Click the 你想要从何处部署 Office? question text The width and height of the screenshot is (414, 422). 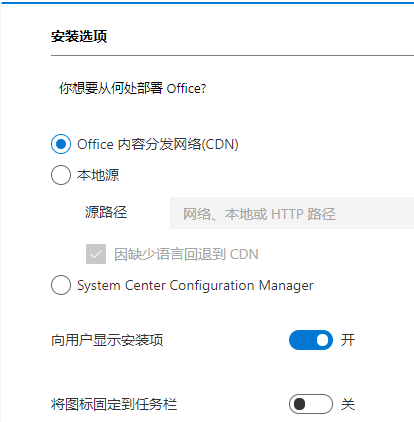tap(132, 88)
